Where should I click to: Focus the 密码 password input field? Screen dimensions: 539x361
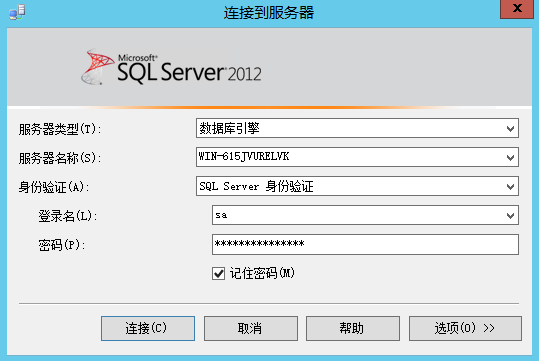pos(365,244)
